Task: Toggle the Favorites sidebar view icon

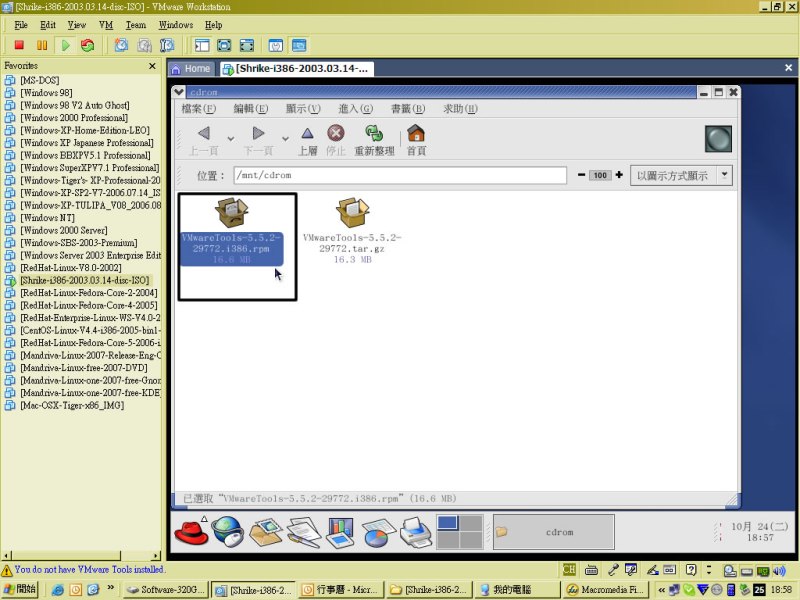Action: pyautogui.click(x=202, y=45)
